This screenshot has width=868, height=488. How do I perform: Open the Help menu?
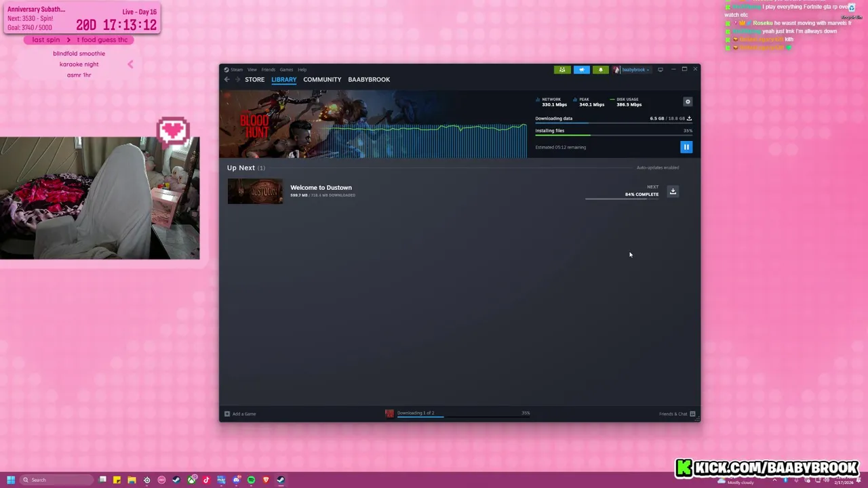coord(302,69)
